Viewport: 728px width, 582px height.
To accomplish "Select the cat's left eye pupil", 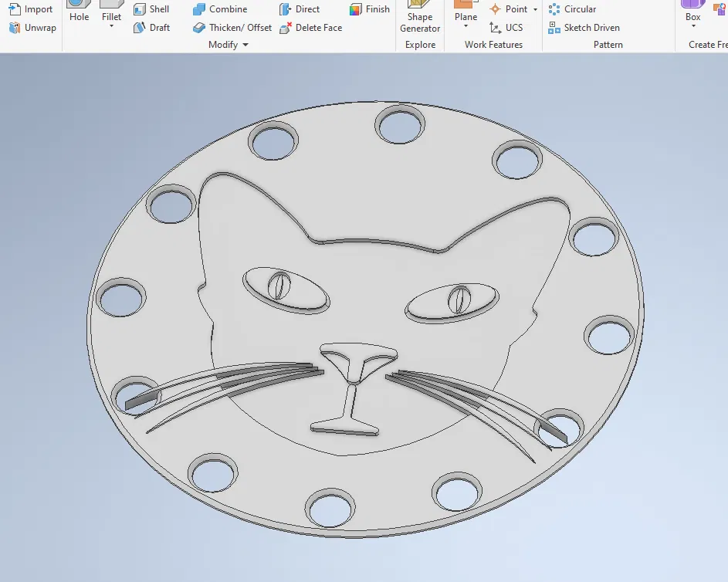I will click(x=279, y=286).
